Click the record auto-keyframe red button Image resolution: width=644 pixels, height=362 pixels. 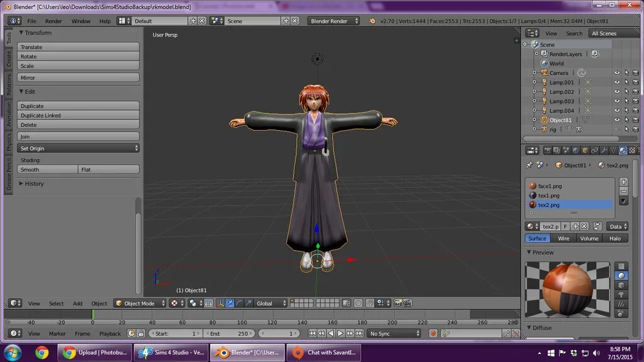tap(433, 334)
